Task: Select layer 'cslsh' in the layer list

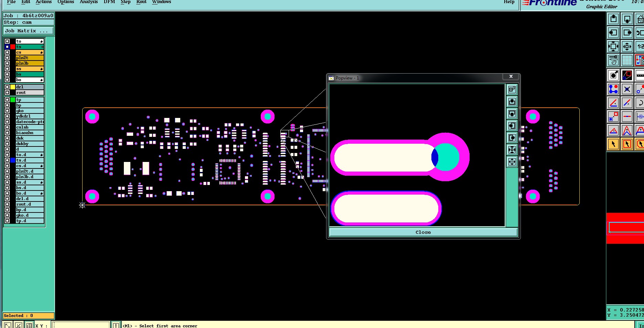Action: pyautogui.click(x=30, y=127)
